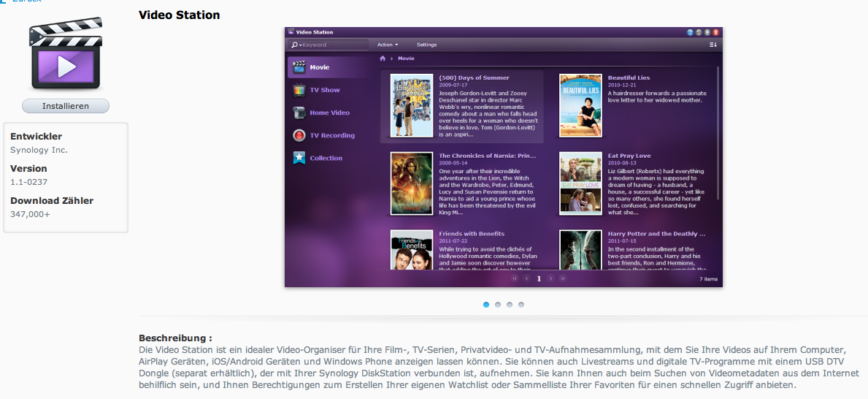This screenshot has width=868, height=399.
Task: Click the Eat Pray Love title
Action: tap(629, 156)
